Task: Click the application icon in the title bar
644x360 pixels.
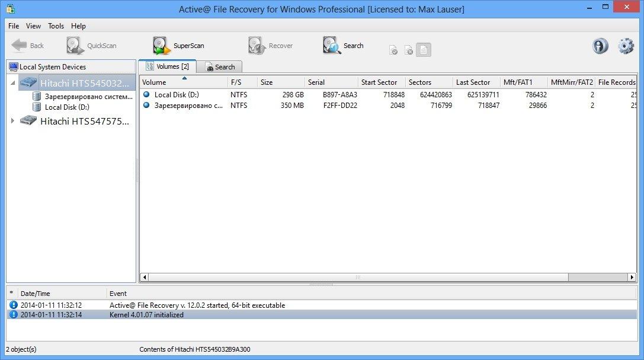Action: [x=11, y=9]
